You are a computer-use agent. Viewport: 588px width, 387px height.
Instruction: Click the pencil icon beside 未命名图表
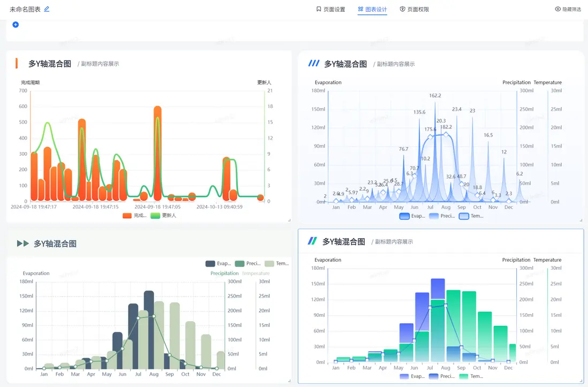pyautogui.click(x=47, y=9)
